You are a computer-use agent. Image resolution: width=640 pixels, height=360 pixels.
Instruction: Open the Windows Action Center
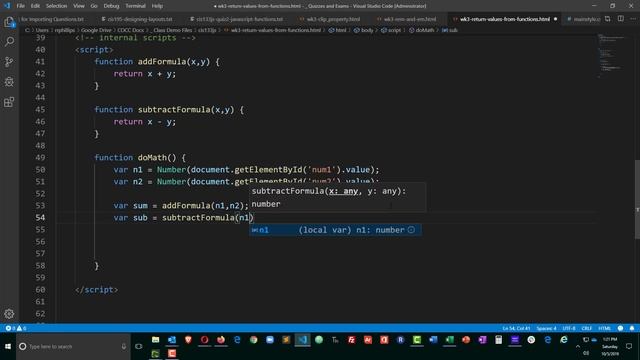629,346
